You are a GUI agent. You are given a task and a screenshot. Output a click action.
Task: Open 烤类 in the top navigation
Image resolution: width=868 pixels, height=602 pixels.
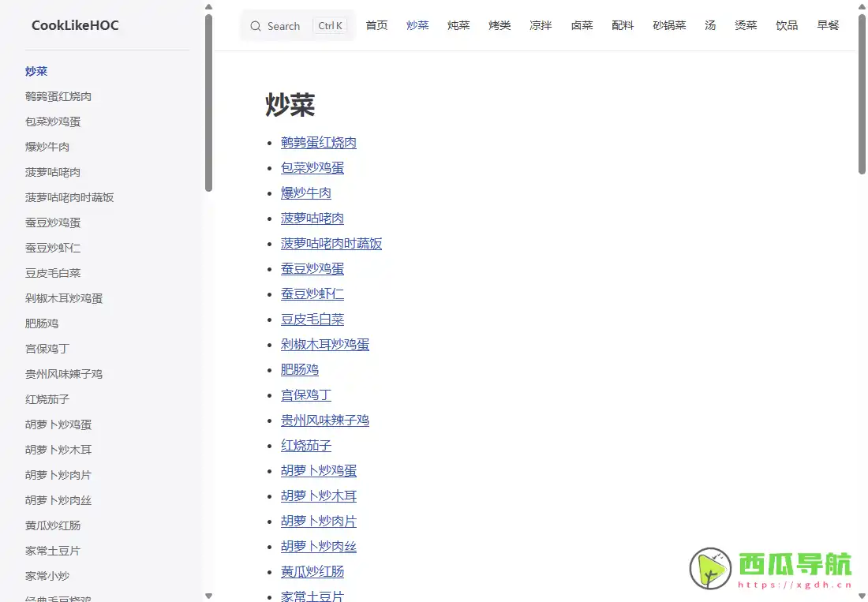coord(499,25)
